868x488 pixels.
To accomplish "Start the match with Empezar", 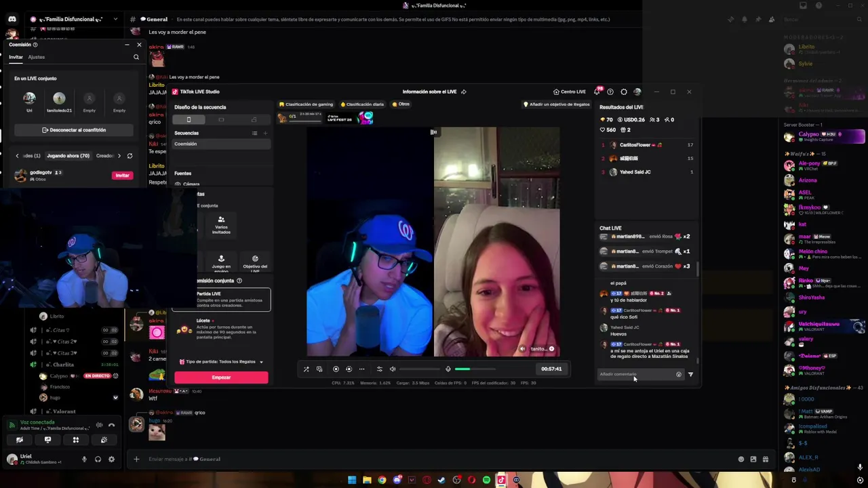I will pyautogui.click(x=221, y=378).
